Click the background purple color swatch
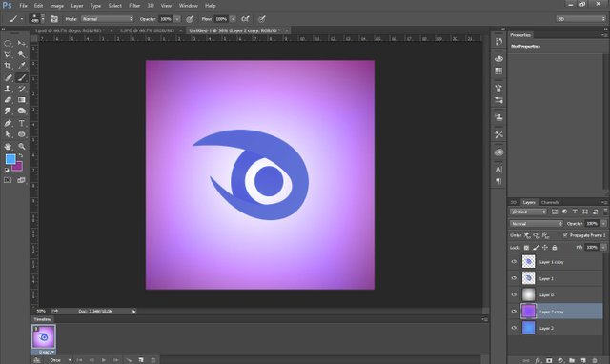This screenshot has width=610, height=364. click(18, 167)
